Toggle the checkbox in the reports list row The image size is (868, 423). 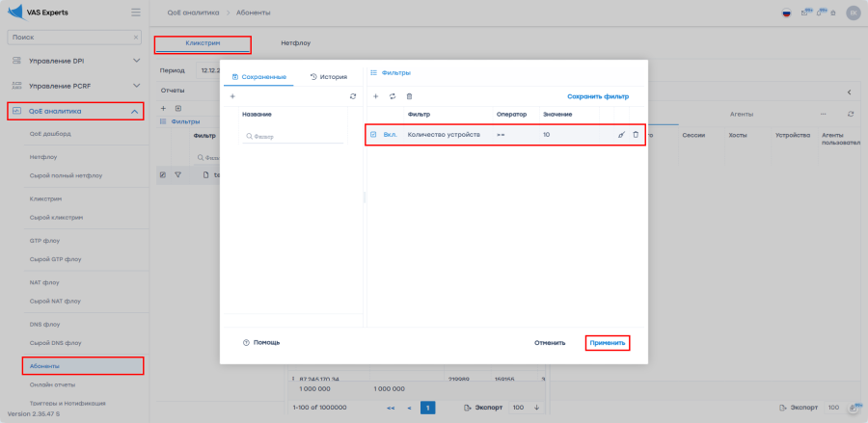[163, 174]
